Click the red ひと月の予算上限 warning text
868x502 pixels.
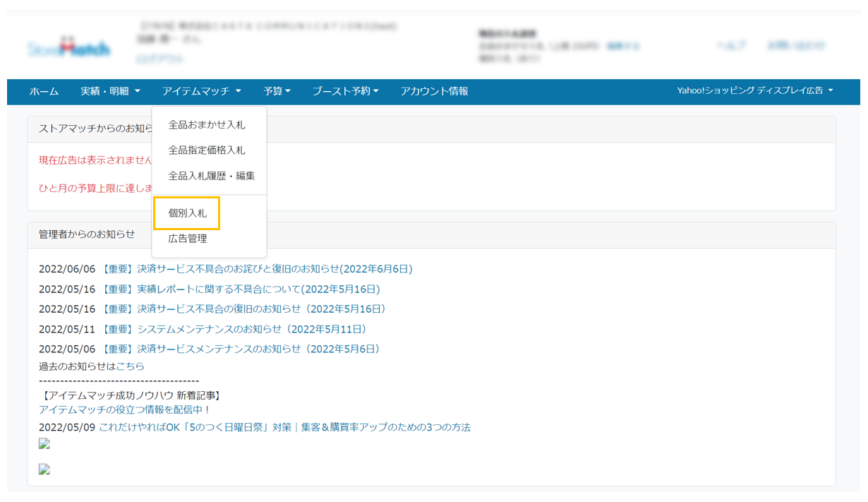(96, 188)
